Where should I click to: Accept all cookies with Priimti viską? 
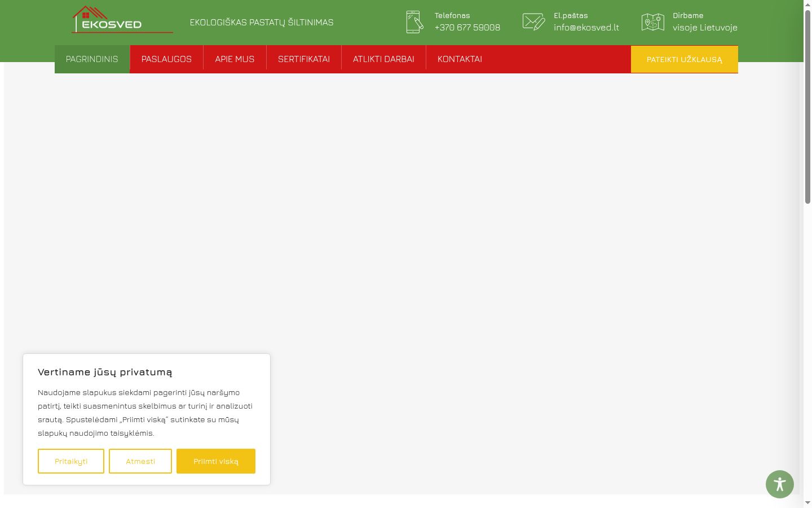(x=216, y=461)
